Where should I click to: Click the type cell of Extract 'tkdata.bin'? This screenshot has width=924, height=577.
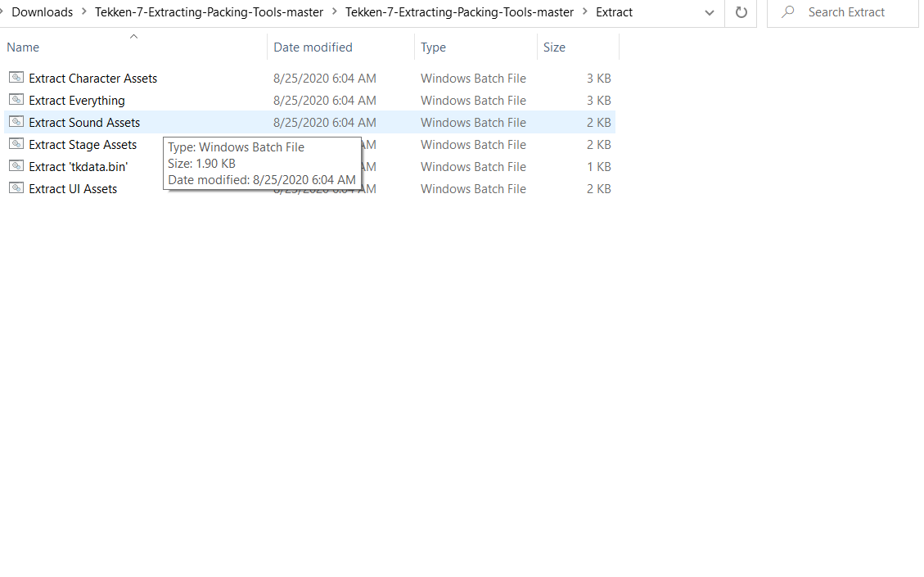point(473,167)
